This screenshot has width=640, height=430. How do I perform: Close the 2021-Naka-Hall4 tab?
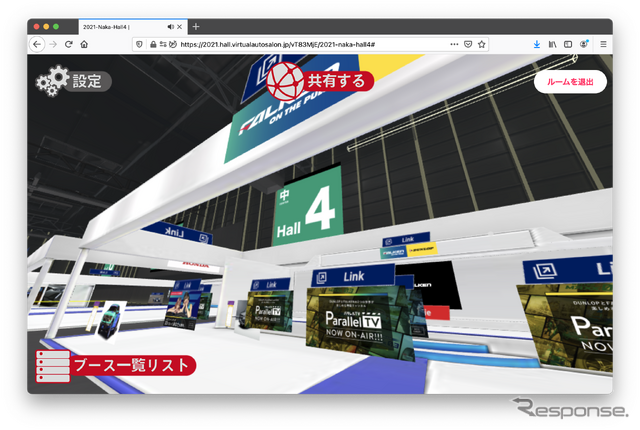click(180, 27)
